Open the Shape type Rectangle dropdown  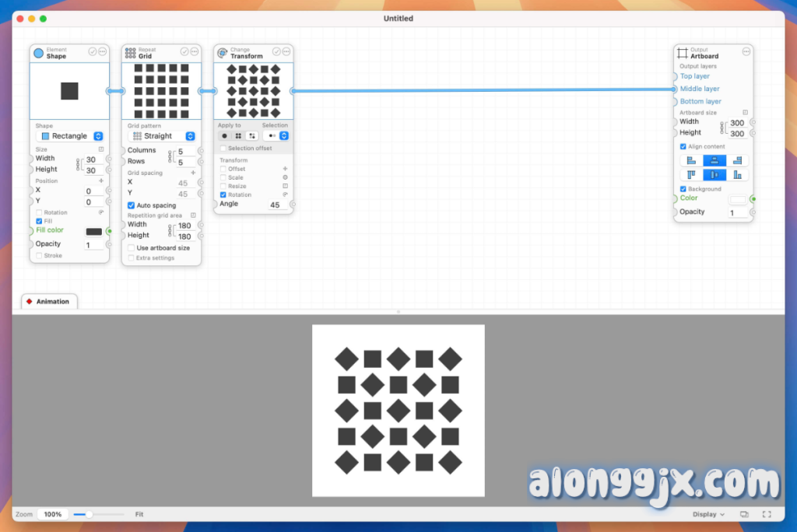72,136
